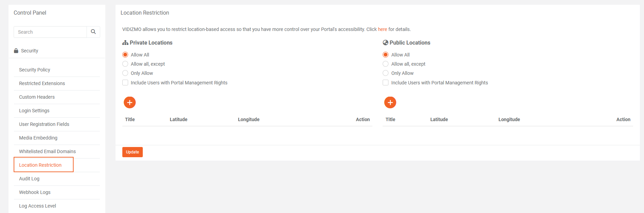Choose public 'Allow all, except' option
The width and height of the screenshot is (644, 213).
[386, 64]
